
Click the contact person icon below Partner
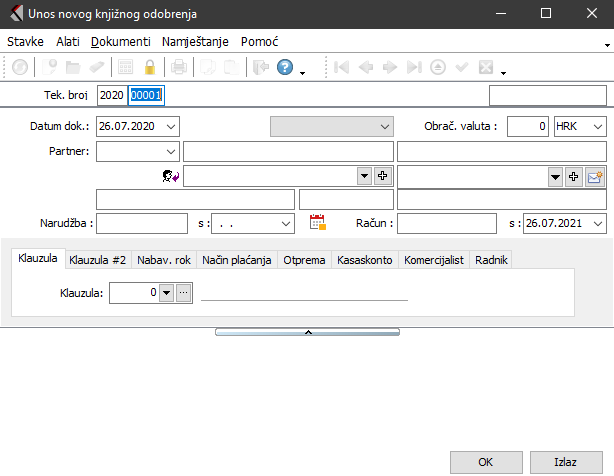click(x=170, y=176)
